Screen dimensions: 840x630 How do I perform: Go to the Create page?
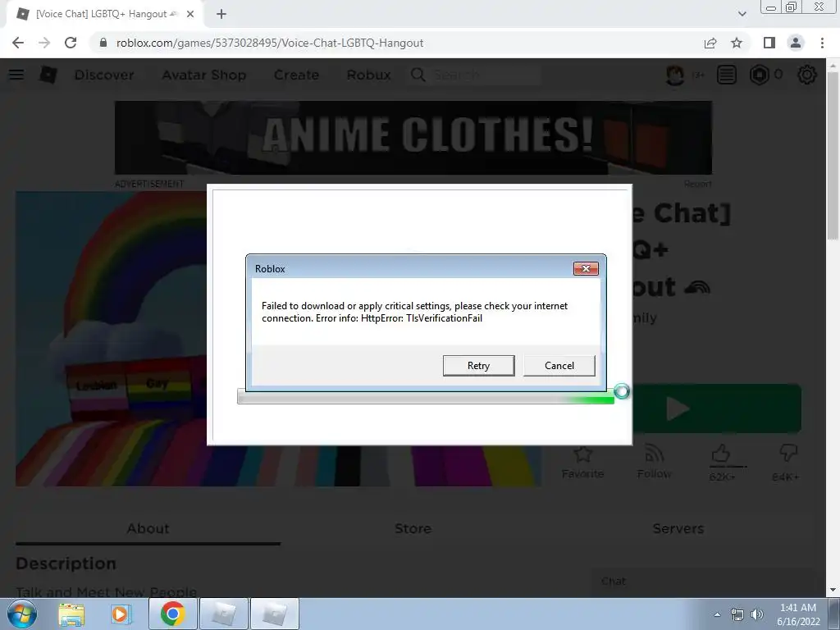[x=296, y=75]
